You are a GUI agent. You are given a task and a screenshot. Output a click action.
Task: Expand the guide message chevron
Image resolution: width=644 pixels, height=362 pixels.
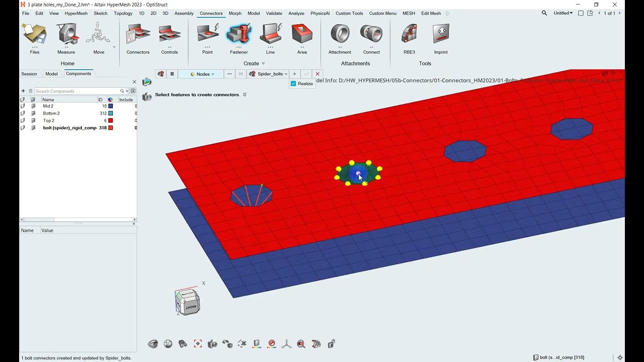pyautogui.click(x=245, y=95)
